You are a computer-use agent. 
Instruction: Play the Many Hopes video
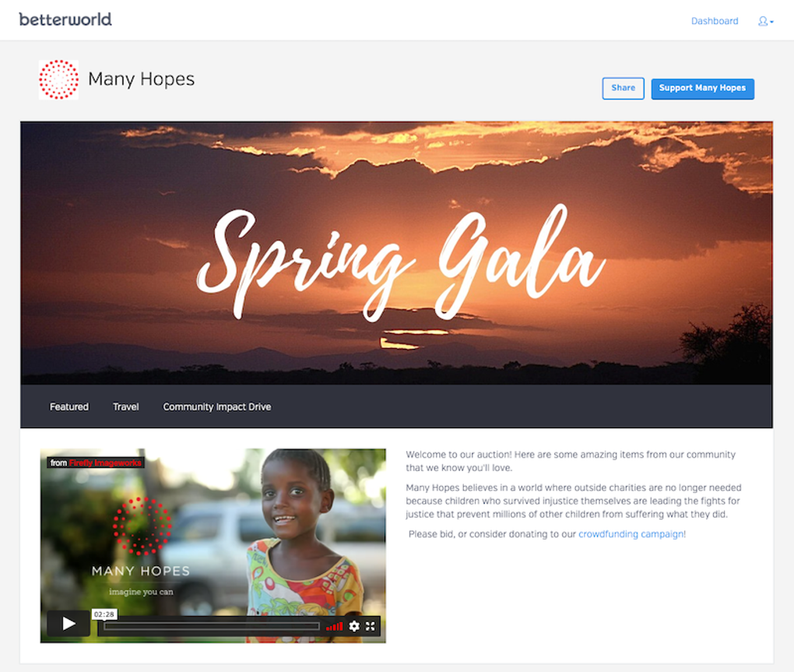[69, 624]
